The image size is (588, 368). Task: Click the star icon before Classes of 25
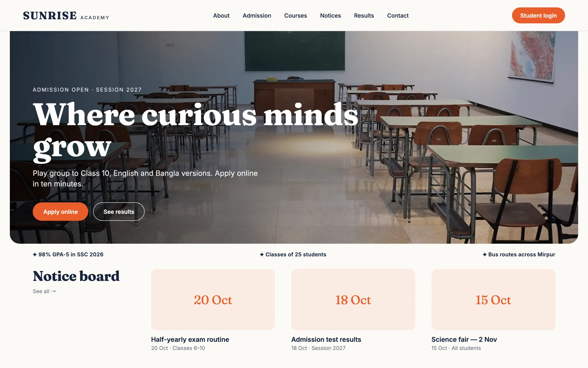click(262, 255)
